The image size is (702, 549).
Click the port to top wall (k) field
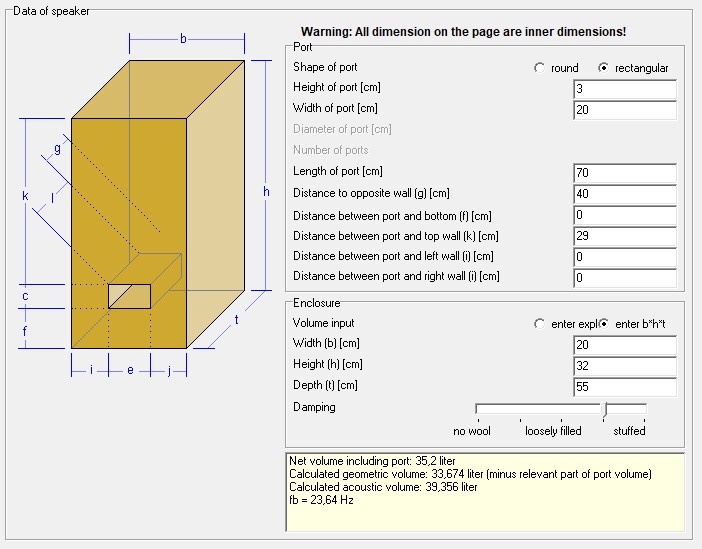point(625,236)
